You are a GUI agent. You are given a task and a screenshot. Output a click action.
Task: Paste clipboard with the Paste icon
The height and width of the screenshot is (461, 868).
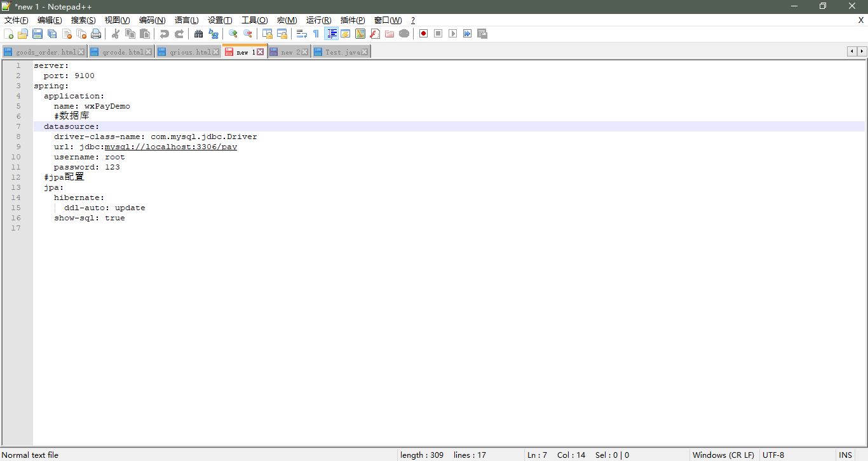point(145,34)
